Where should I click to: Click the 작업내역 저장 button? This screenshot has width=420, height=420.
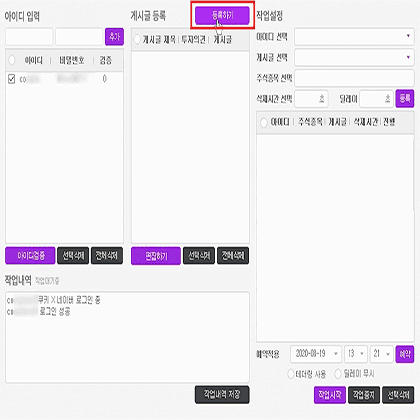[222, 395]
